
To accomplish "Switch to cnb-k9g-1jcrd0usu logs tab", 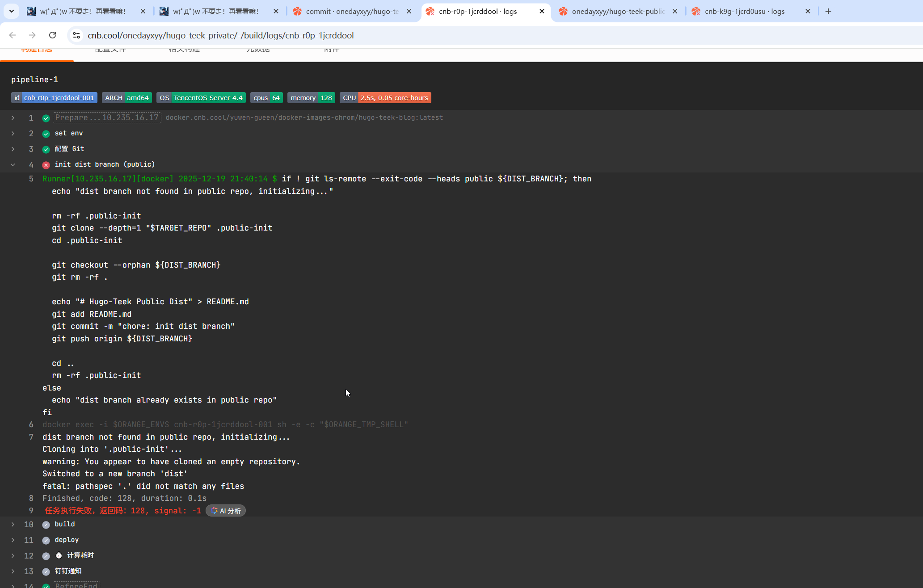I will (744, 11).
